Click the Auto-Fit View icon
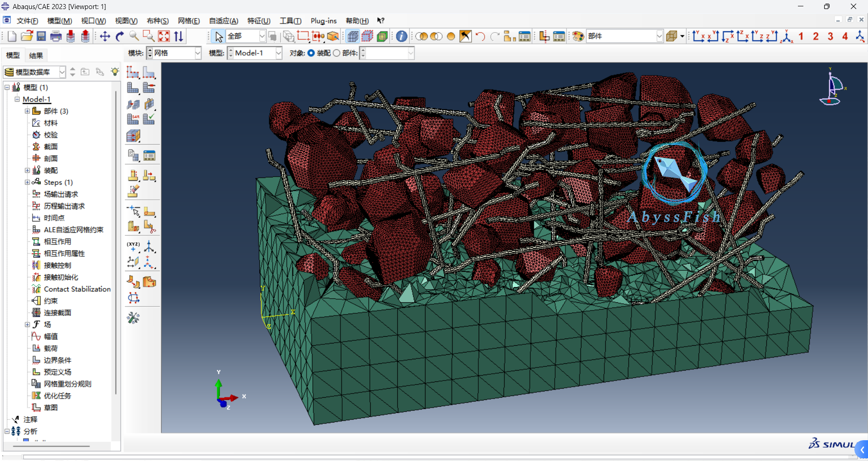Viewport: 868px width, 461px height. click(164, 36)
